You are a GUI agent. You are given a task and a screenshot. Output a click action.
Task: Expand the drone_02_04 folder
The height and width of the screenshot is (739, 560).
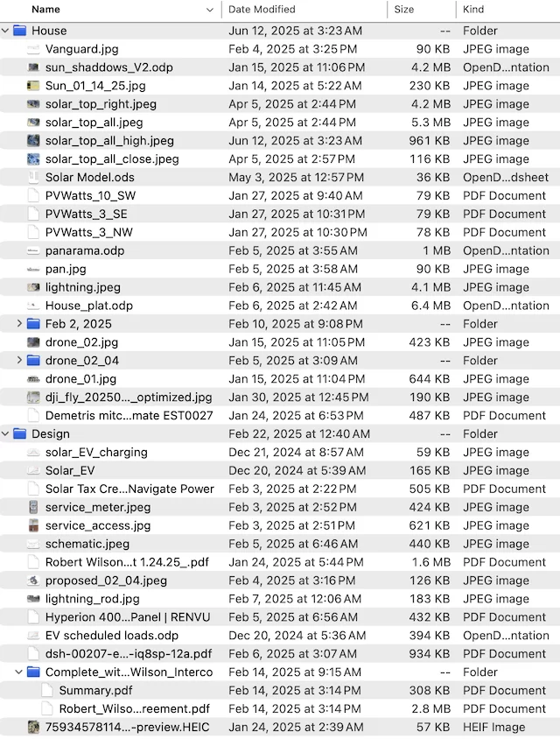tap(20, 361)
